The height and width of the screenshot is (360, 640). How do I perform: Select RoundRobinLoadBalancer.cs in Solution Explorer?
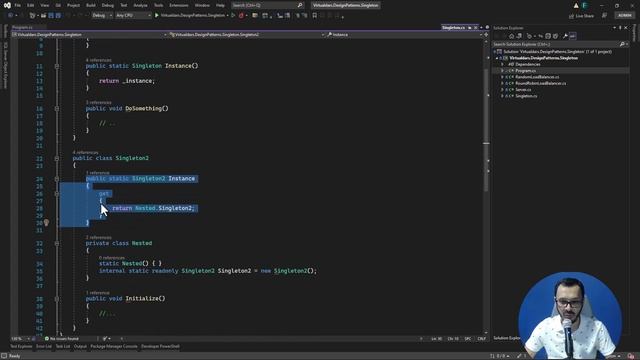[540, 83]
